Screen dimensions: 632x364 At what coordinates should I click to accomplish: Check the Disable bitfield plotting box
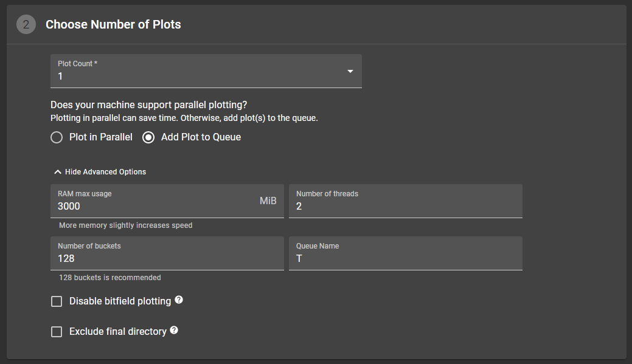57,301
